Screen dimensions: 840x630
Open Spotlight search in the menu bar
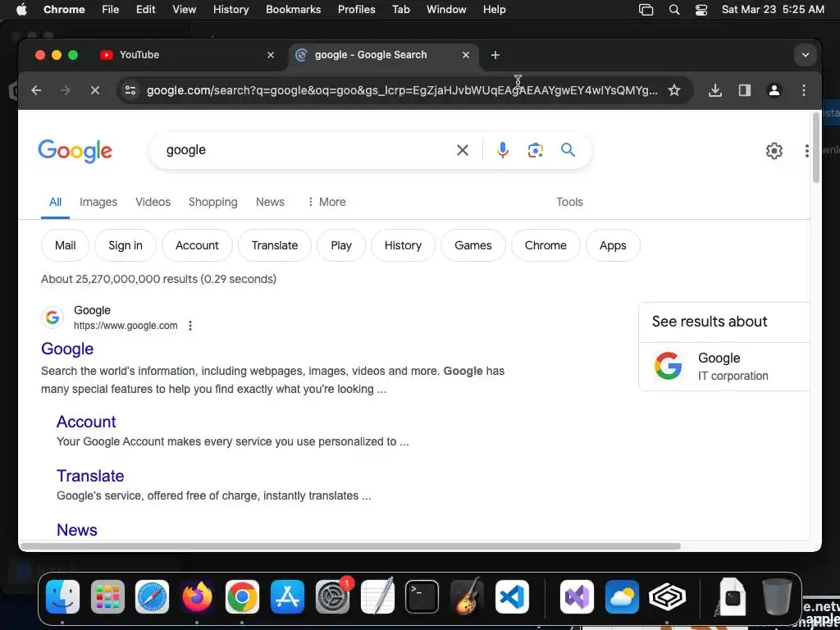point(674,10)
